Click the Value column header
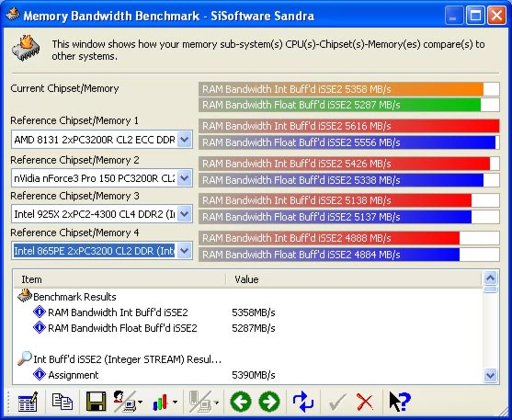The width and height of the screenshot is (512, 420). 354,279
